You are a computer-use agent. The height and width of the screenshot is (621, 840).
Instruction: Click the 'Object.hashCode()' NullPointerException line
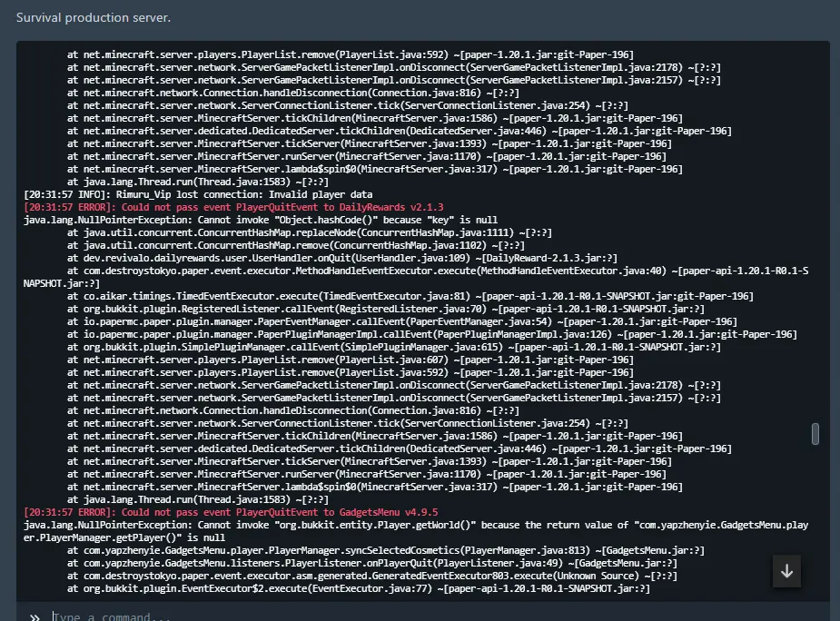coord(261,221)
